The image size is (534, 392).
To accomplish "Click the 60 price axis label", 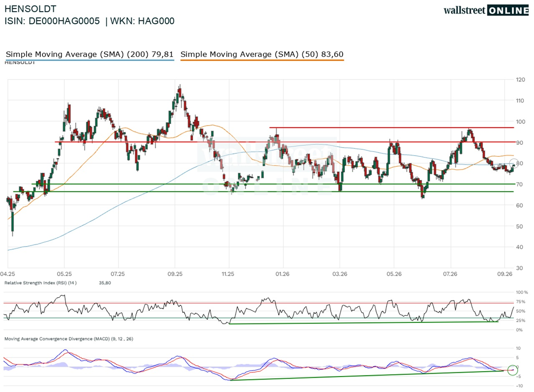I will pyautogui.click(x=519, y=205).
